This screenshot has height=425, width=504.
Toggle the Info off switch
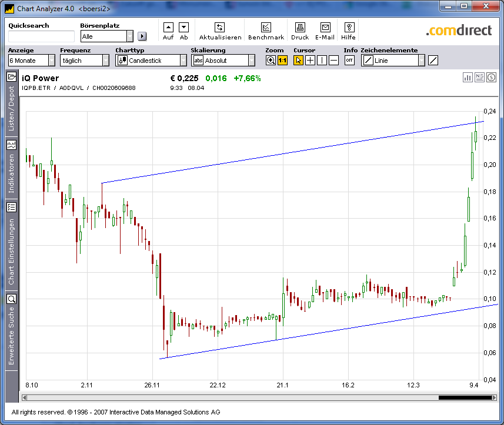[349, 60]
